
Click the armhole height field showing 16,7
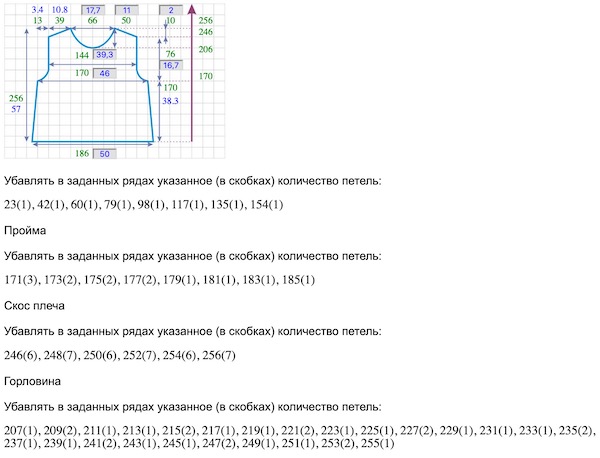[172, 65]
